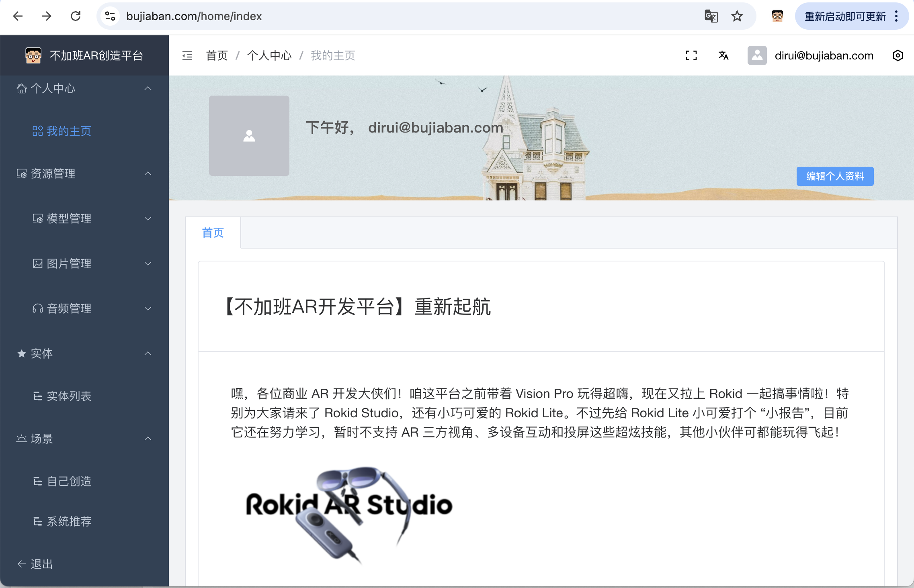This screenshot has width=914, height=588.
Task: Expand 图片管理 submenu chevron
Action: [148, 263]
